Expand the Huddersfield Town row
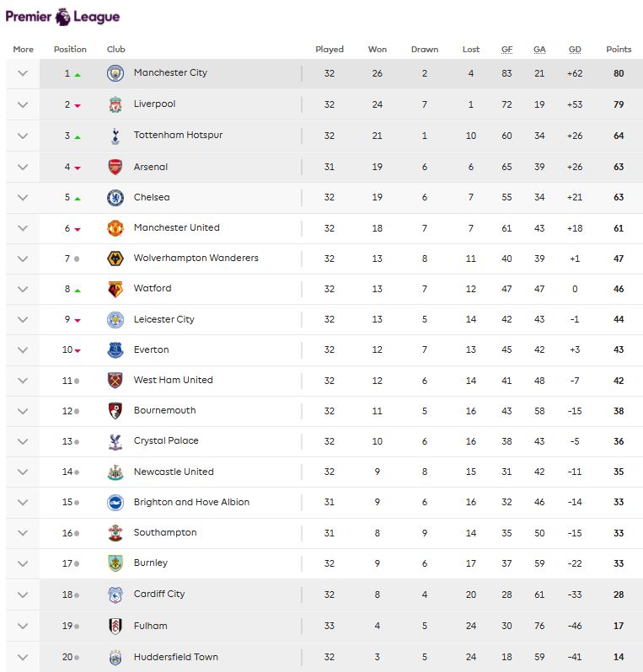This screenshot has width=643, height=672. tap(23, 657)
